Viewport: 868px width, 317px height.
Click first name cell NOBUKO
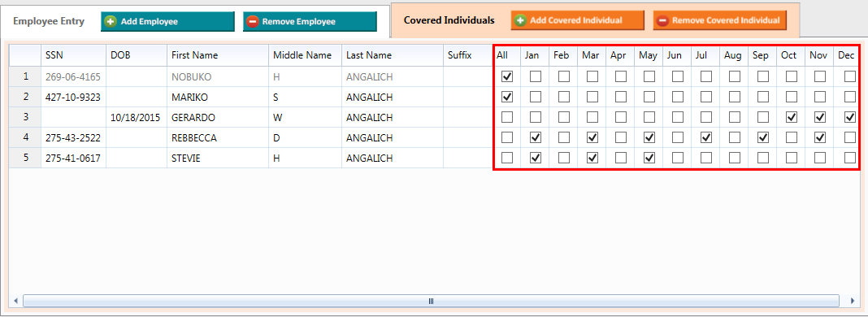click(218, 77)
